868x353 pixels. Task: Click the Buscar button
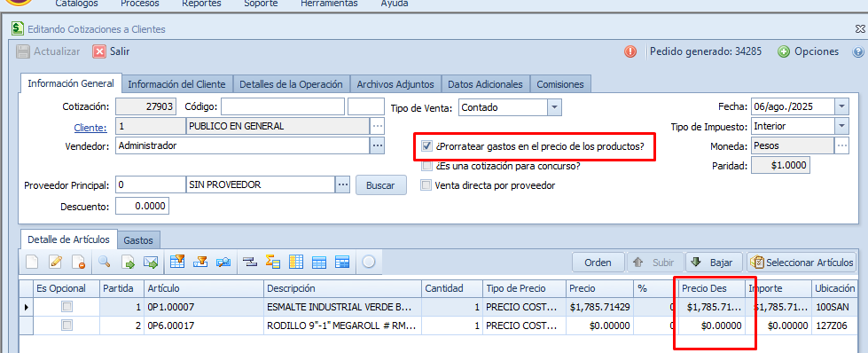[x=381, y=185]
